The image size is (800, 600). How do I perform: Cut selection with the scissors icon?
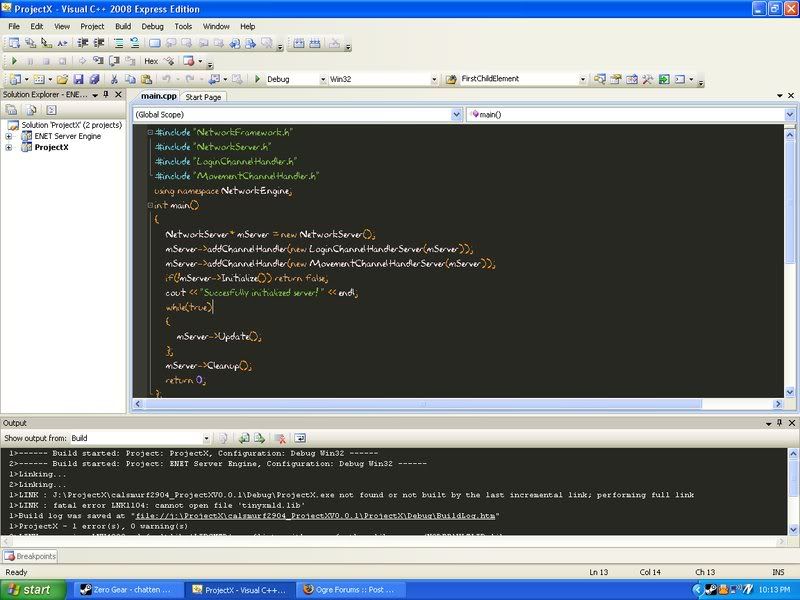114,79
